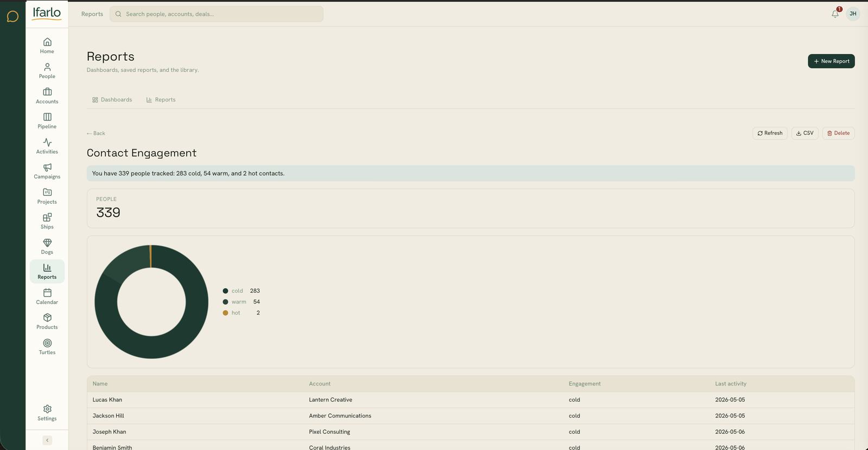This screenshot has width=868, height=450.
Task: Download the report as CSV
Action: coord(805,133)
